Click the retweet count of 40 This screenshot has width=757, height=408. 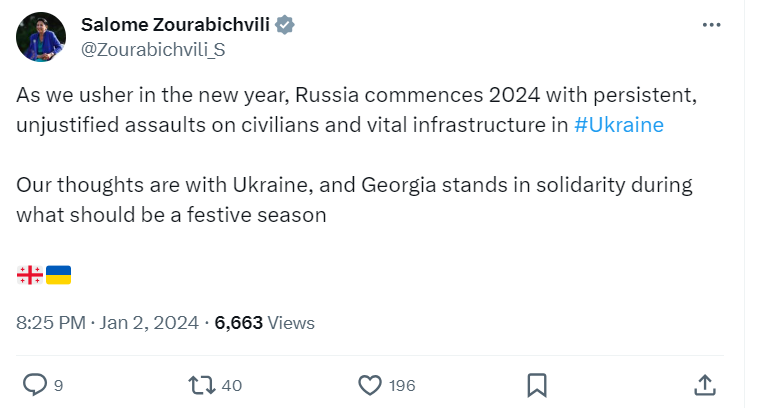pos(232,385)
